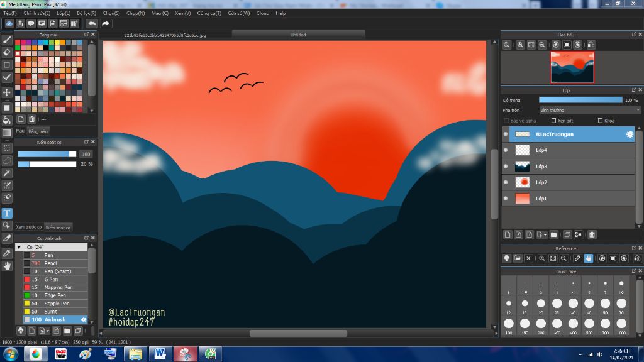Select the Text tool
The image size is (644, 362).
tap(6, 213)
